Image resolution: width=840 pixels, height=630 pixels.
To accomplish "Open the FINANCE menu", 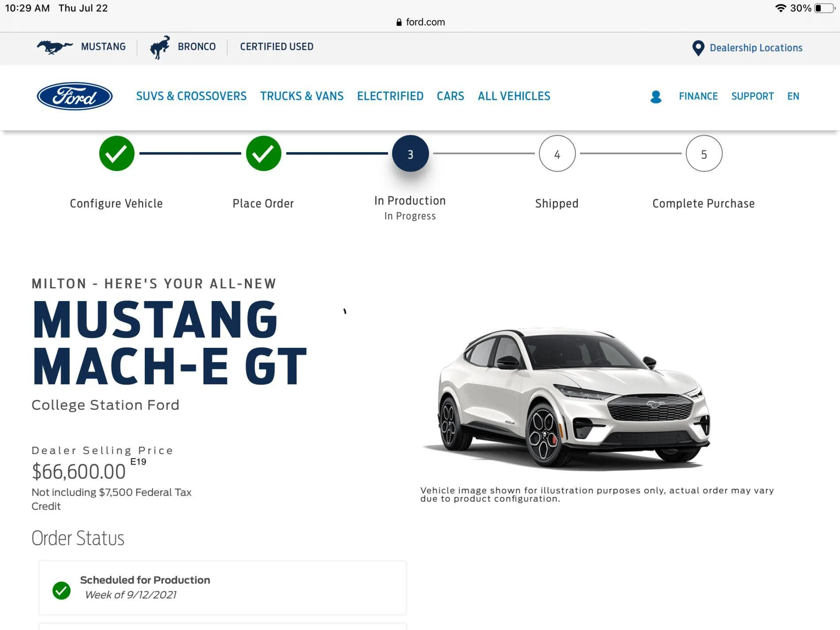I will pyautogui.click(x=699, y=96).
